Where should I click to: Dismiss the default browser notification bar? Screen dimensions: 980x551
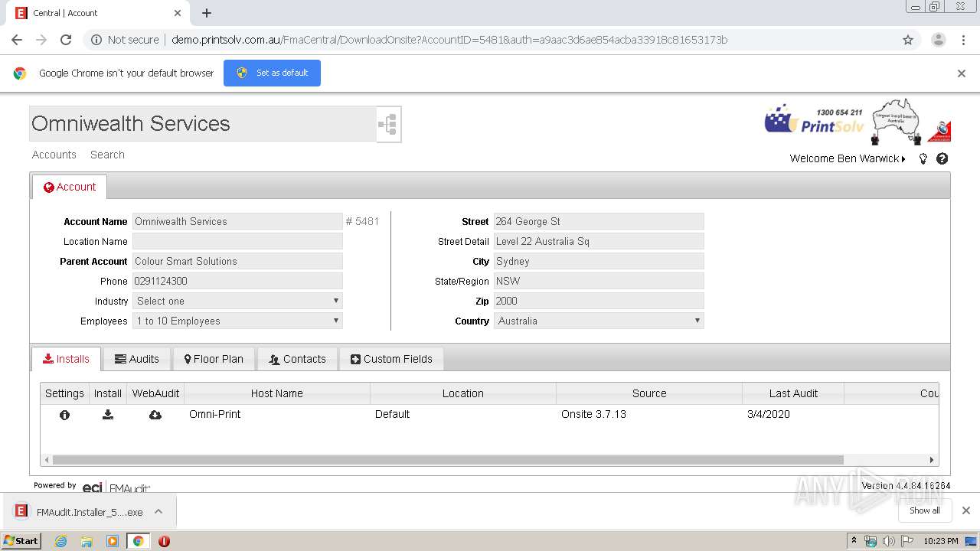click(x=962, y=73)
